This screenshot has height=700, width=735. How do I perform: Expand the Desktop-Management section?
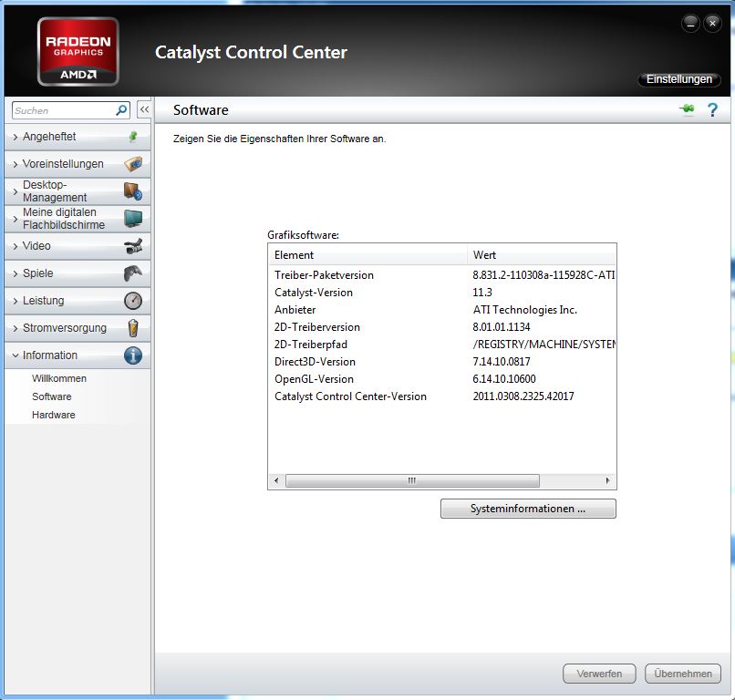click(78, 191)
